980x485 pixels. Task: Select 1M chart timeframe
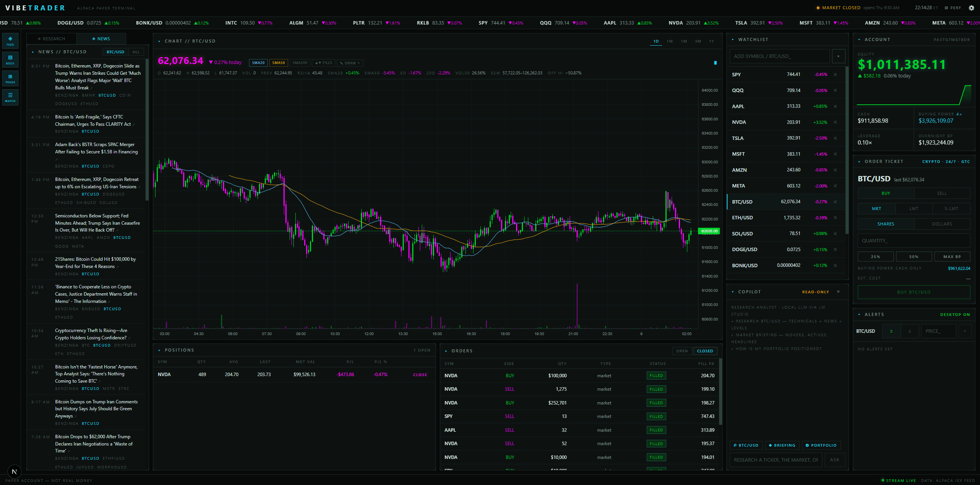684,41
